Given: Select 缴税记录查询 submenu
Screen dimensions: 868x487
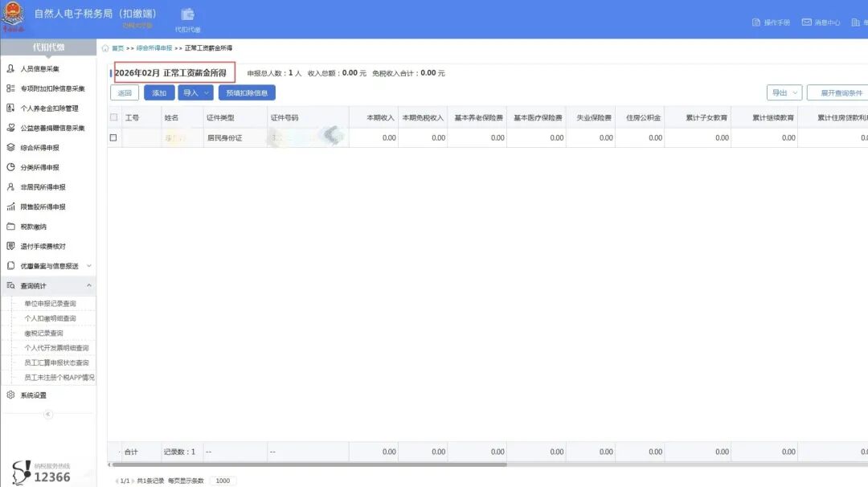Looking at the screenshot, I should pos(43,334).
